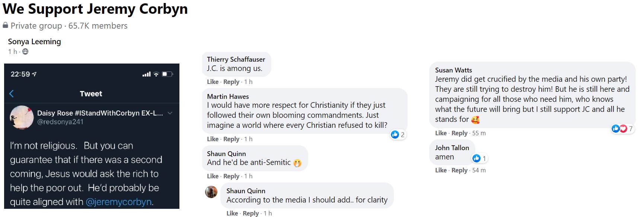
Task: Reply to Shaun Quinn's clarification reply
Action: coord(251,213)
